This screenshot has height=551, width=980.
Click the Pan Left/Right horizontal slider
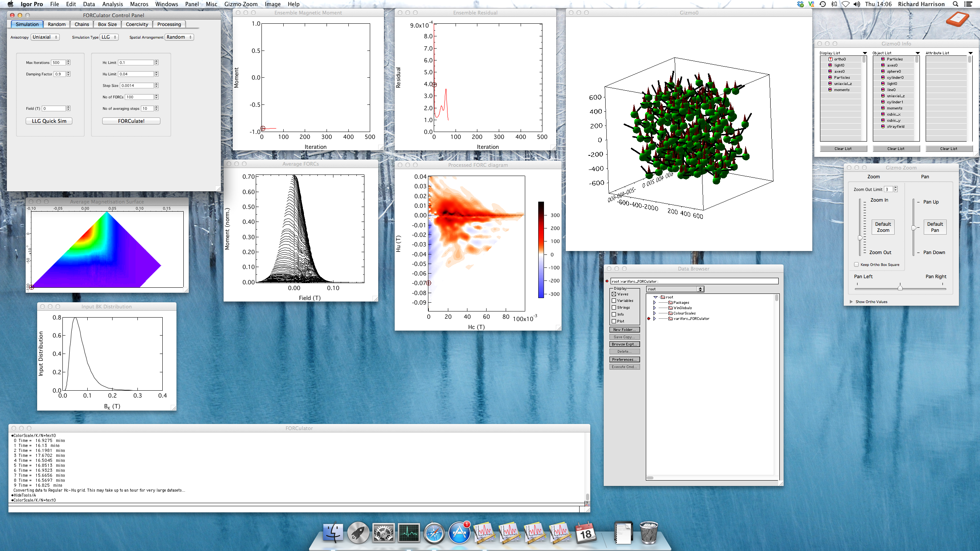(x=900, y=288)
